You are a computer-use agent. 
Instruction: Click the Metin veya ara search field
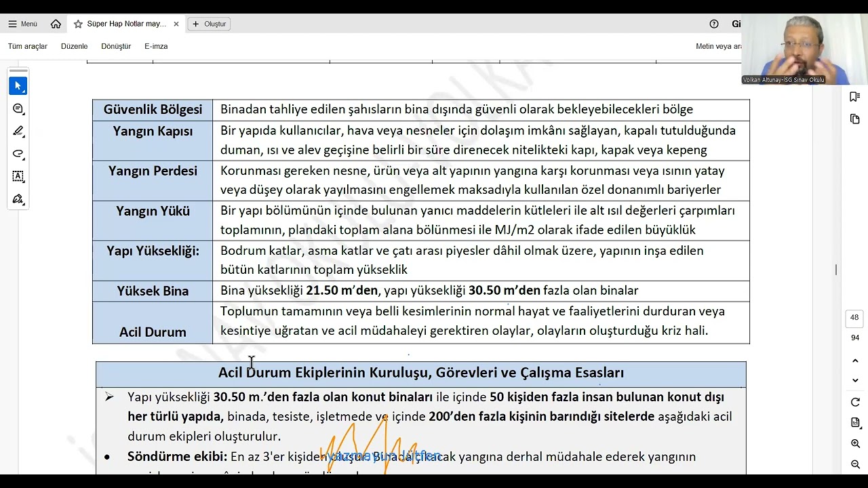[x=718, y=46]
